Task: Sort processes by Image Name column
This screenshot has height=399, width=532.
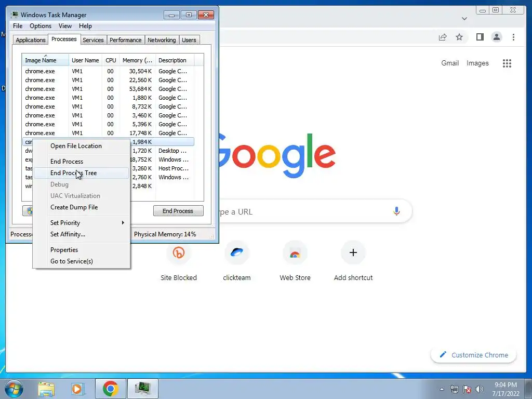Action: pos(45,60)
